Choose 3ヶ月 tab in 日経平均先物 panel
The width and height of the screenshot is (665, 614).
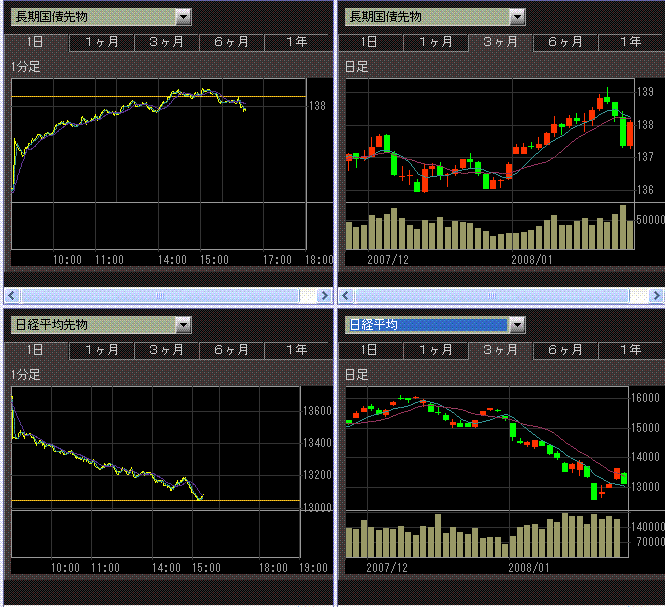pyautogui.click(x=166, y=350)
